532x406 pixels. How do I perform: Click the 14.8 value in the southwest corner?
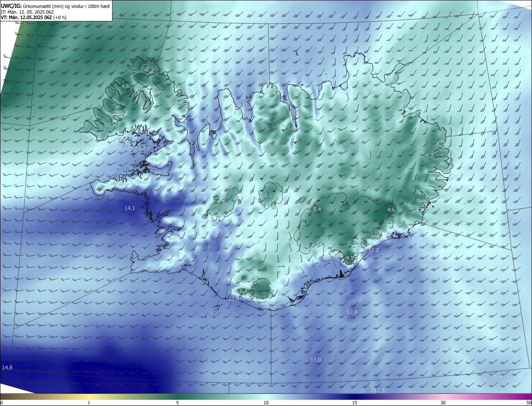coord(7,368)
